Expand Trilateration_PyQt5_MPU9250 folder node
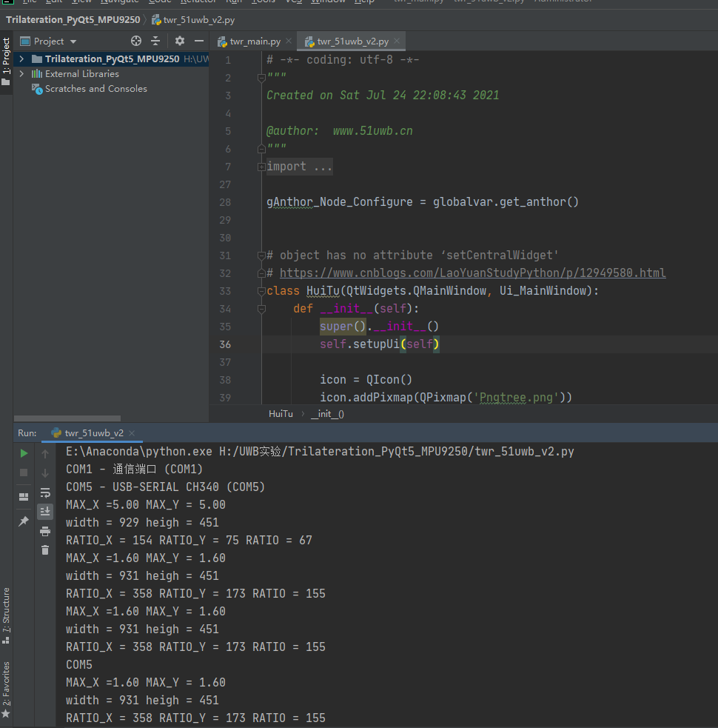718x728 pixels. click(21, 59)
